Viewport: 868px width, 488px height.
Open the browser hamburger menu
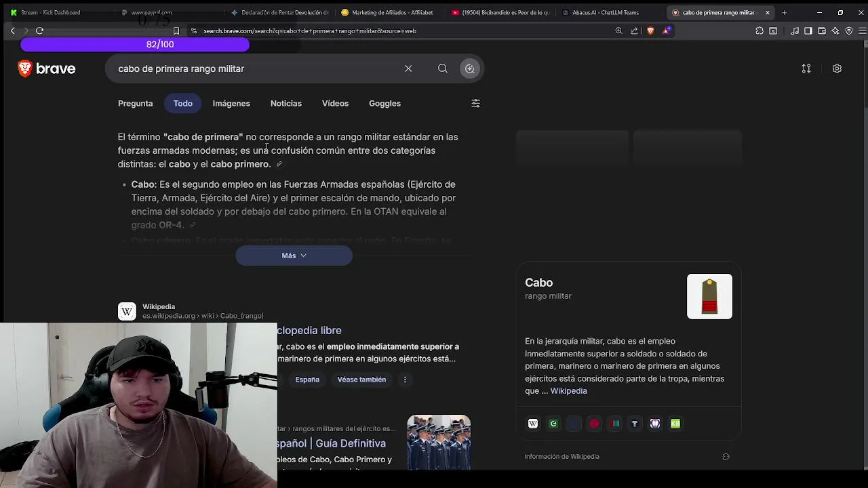tap(862, 30)
